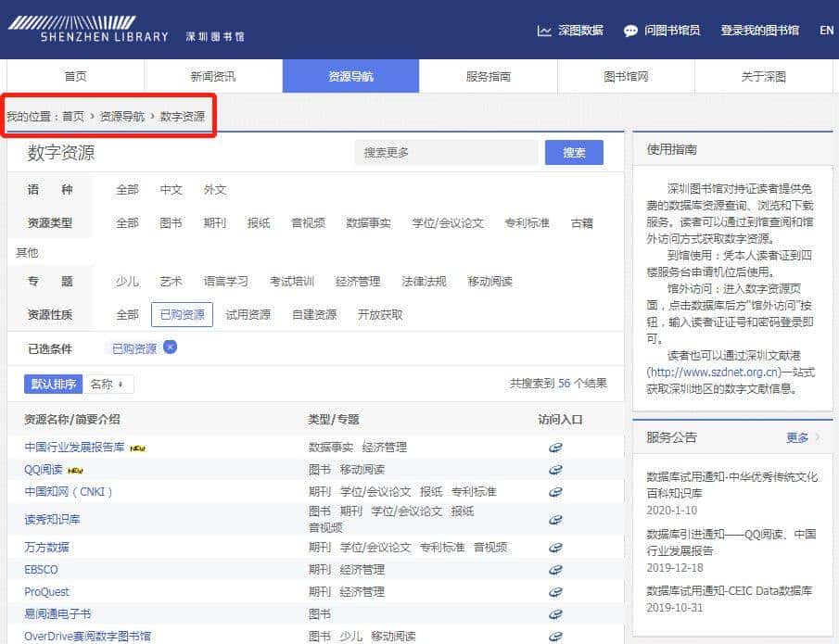Viewport: 839px width, 644px height.
Task: Click the 问图书馆员 speech bubble icon
Action: point(631,30)
